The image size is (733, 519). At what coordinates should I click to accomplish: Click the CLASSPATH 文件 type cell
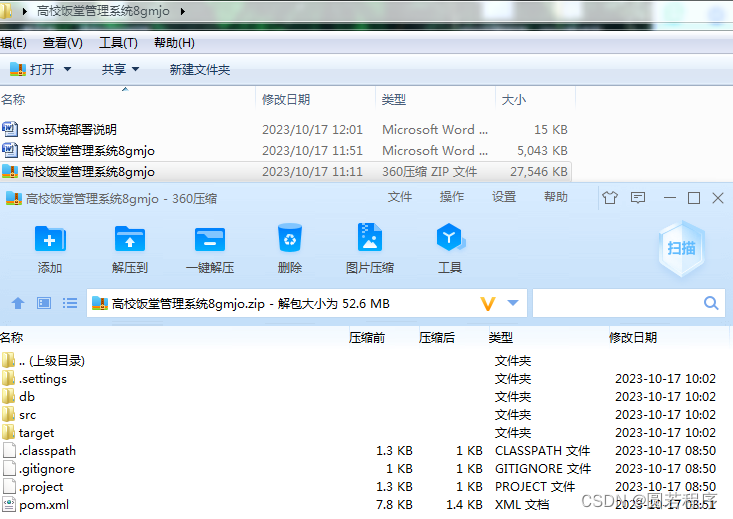pyautogui.click(x=542, y=450)
